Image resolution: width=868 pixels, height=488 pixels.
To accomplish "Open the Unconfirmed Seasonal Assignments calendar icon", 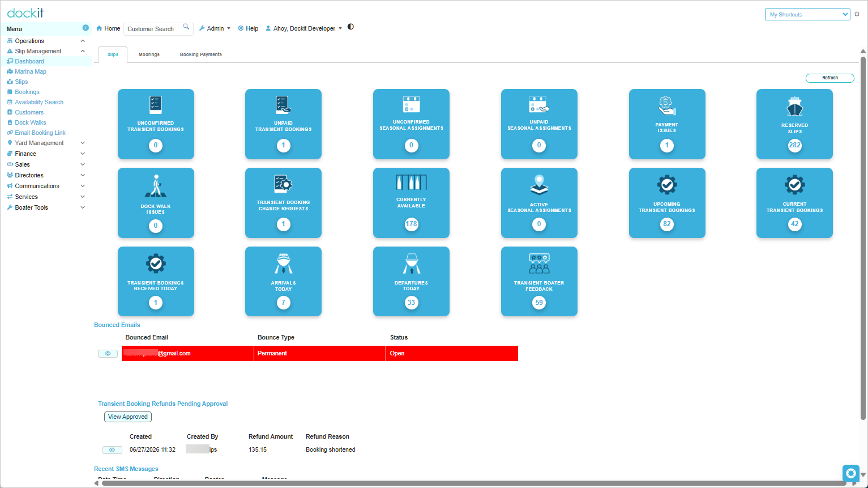I will (x=411, y=104).
